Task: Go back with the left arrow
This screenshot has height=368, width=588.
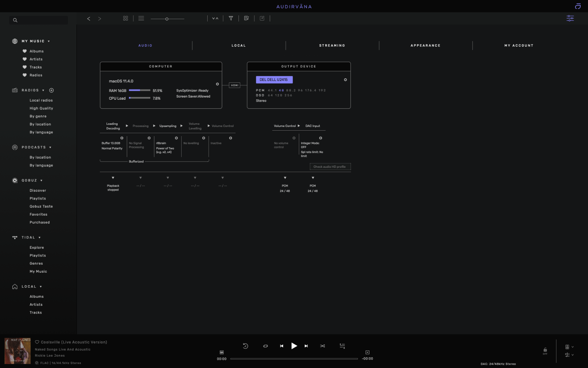Action: (x=89, y=18)
